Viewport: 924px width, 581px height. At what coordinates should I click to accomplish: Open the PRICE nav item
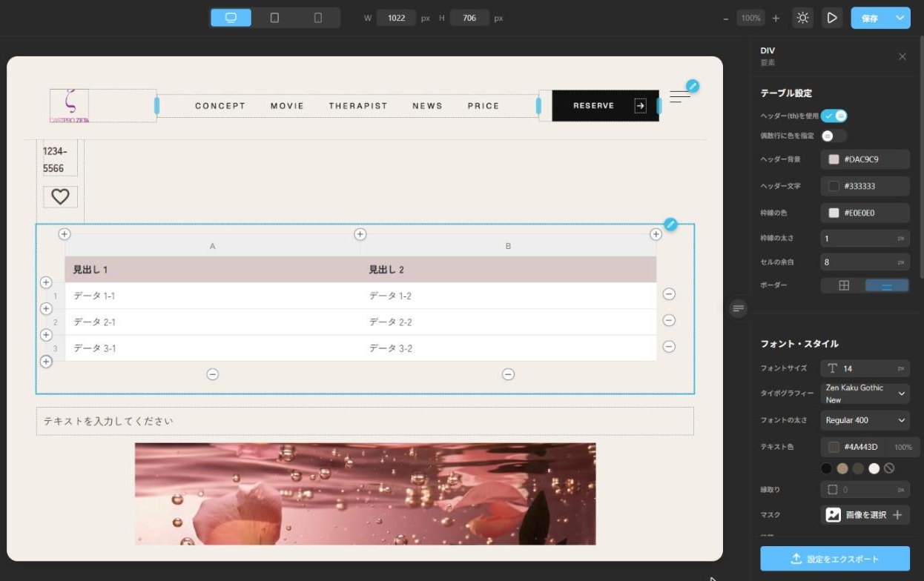point(484,106)
